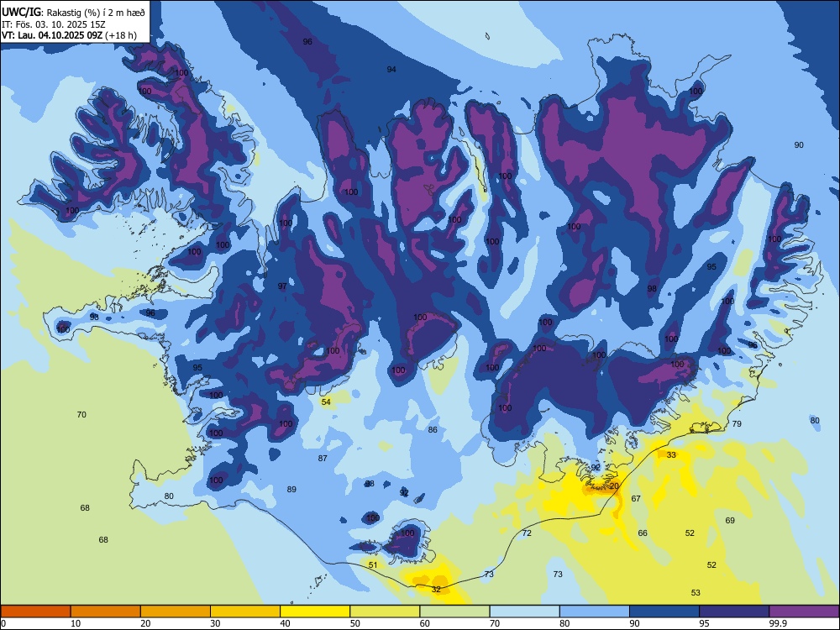Click the title text 'UWC/IG: Rakastig (%) í 2 m hæð'

[x=73, y=12]
